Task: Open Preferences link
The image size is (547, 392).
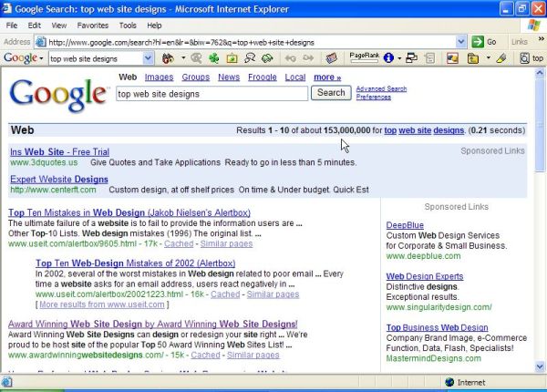Action: tap(373, 97)
